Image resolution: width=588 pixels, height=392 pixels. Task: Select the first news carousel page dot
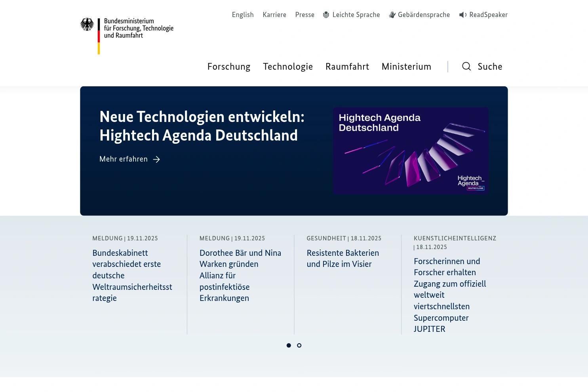pyautogui.click(x=289, y=346)
